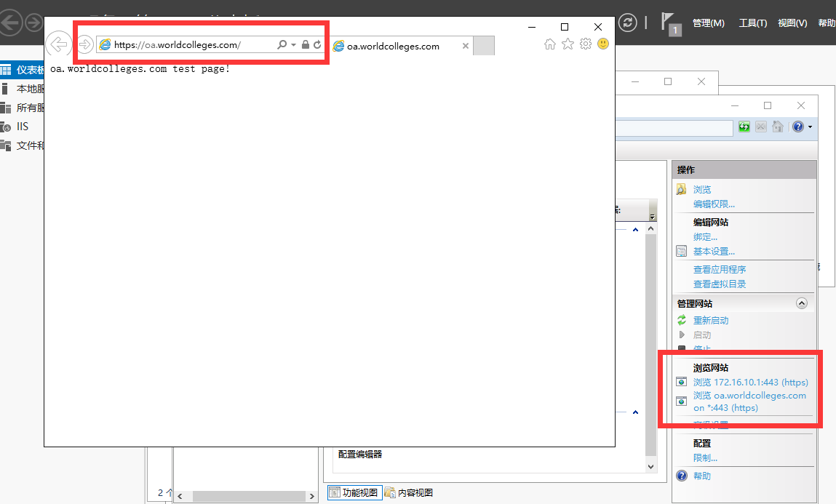Click IIS Manager blue help icon in toolbar
The height and width of the screenshot is (504, 836).
coord(797,127)
